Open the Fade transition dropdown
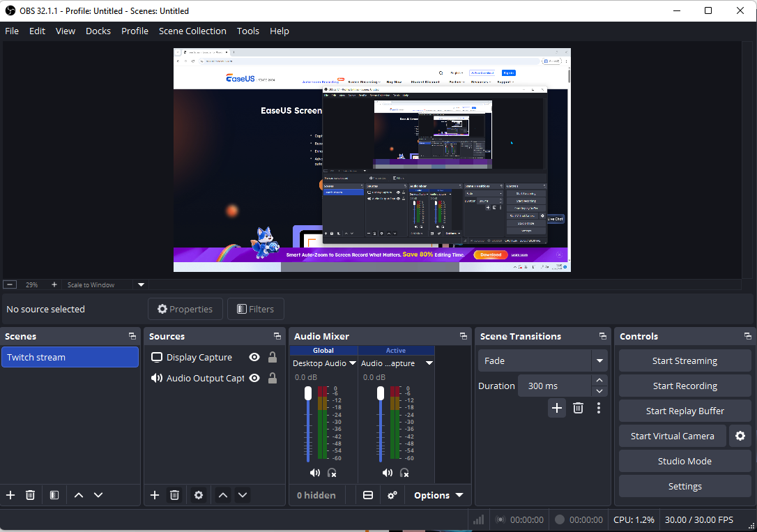 coord(542,360)
